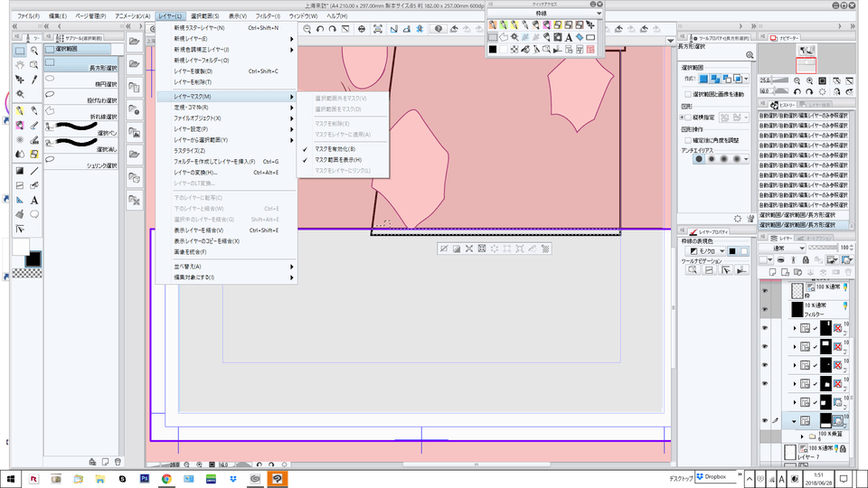Select the Zoom magnifier tool
Image resolution: width=868 pixels, height=488 pixels.
pos(34,51)
